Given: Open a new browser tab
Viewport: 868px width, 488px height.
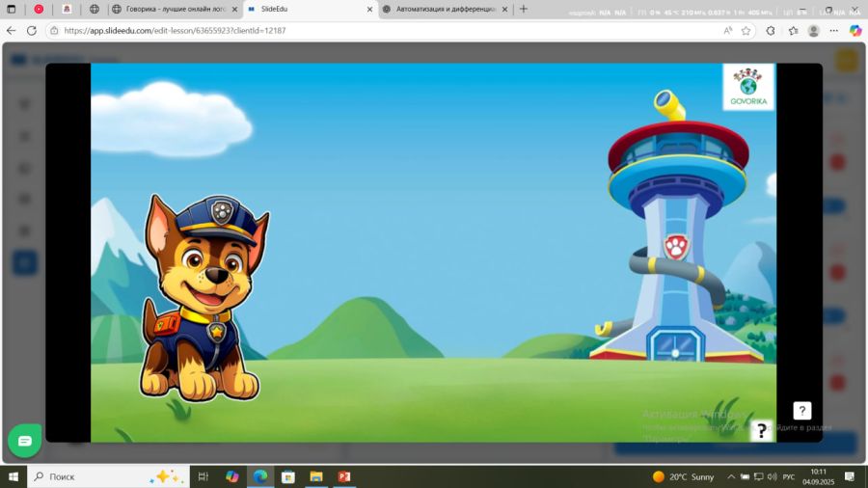Looking at the screenshot, I should click(523, 9).
